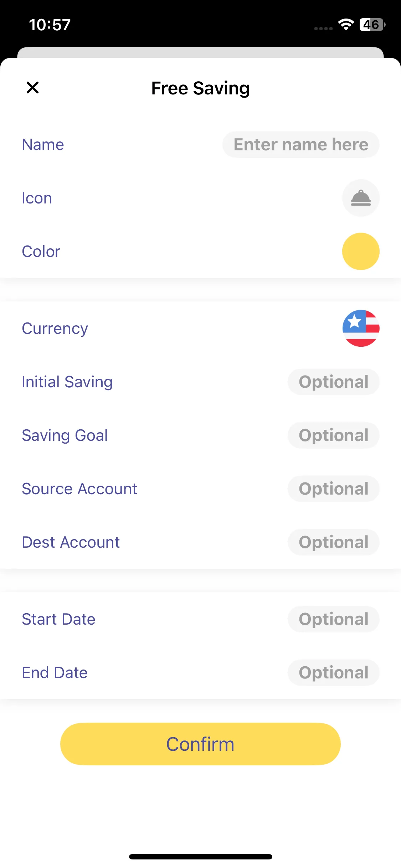Choose a Dest Account
Screen dimensions: 401x868
tap(333, 542)
